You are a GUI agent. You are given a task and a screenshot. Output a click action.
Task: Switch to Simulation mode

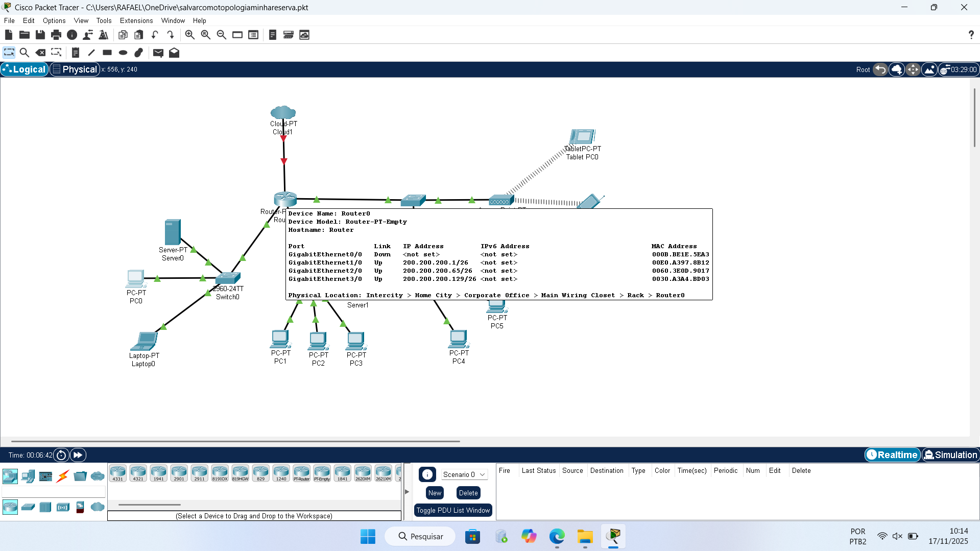(x=950, y=455)
